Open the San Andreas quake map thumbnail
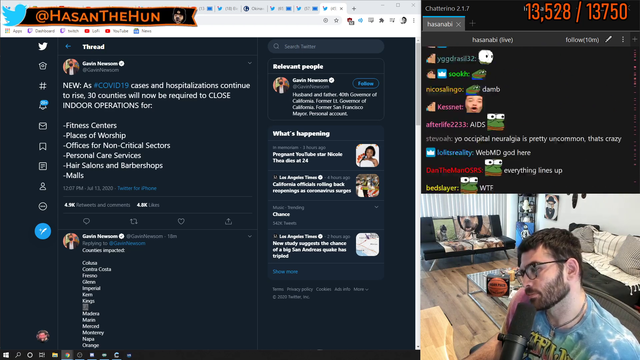Screen dimensions: 640x360 pyautogui.click(x=367, y=244)
